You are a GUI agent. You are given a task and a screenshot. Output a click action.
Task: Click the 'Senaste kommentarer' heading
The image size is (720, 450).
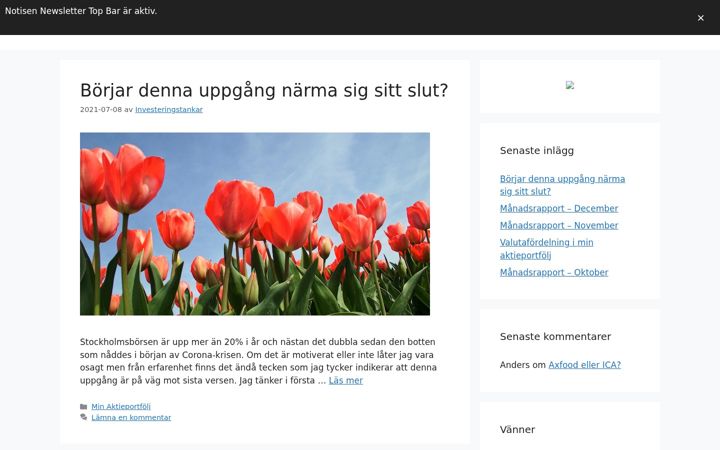click(x=556, y=337)
